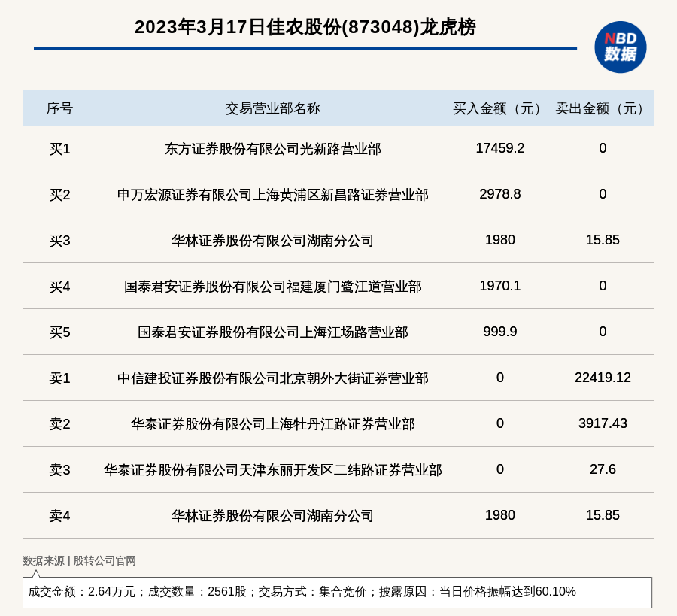Click the sell amount 22419.12
The height and width of the screenshot is (616, 677).
click(x=603, y=378)
